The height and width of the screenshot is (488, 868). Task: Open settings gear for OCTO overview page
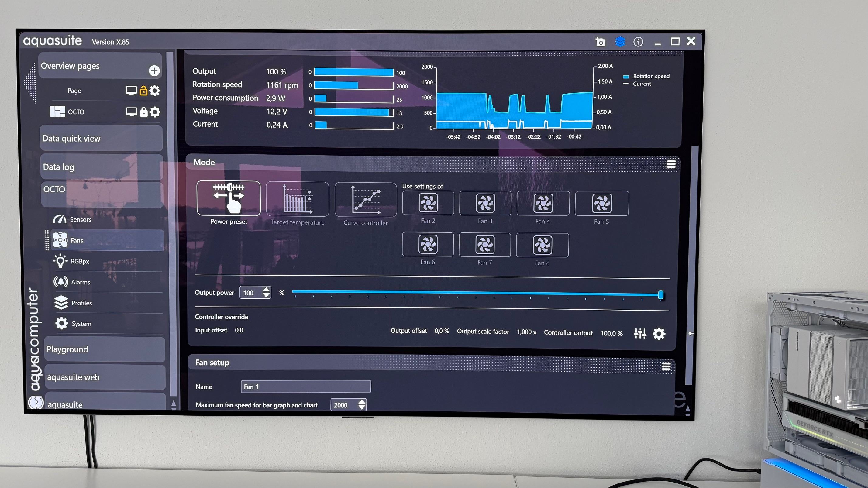click(155, 112)
